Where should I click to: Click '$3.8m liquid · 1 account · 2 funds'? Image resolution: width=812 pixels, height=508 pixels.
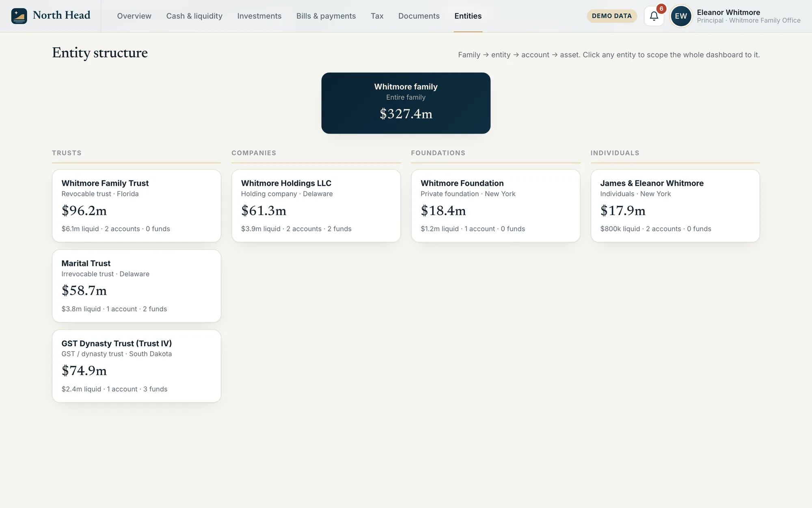click(114, 309)
